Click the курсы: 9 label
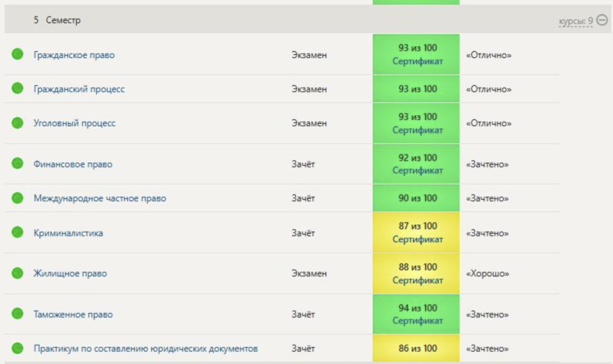 tap(575, 21)
